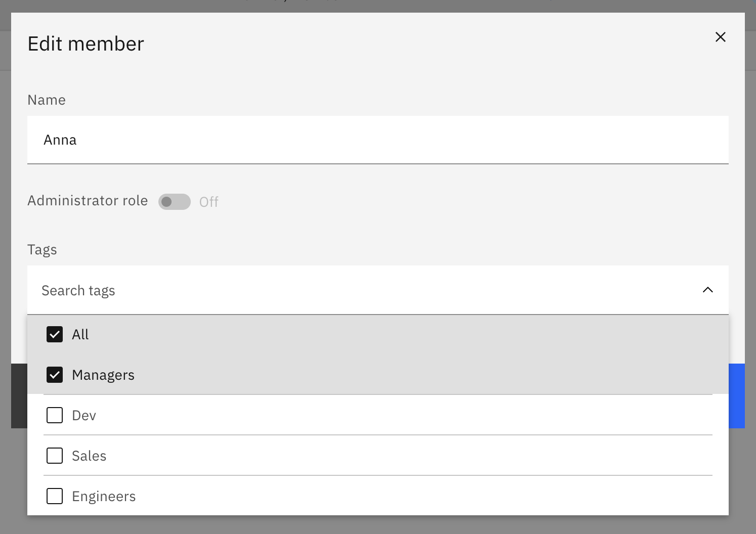Click the Engineers row label
The image size is (756, 534).
[103, 496]
